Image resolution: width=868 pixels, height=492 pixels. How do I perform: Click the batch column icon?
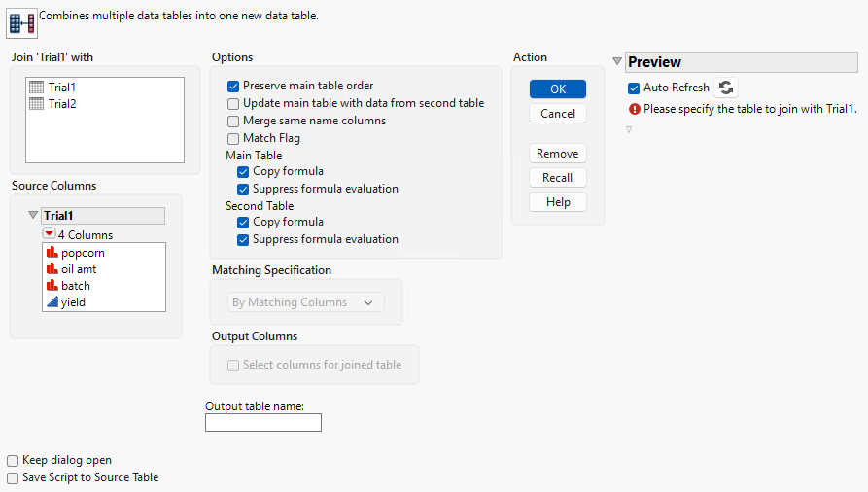(x=52, y=286)
